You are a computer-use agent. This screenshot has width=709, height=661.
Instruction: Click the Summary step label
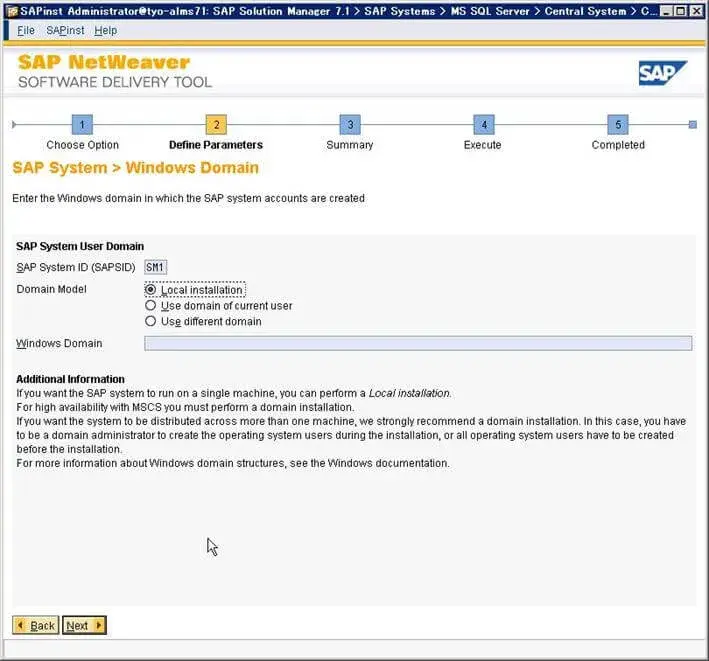point(350,145)
